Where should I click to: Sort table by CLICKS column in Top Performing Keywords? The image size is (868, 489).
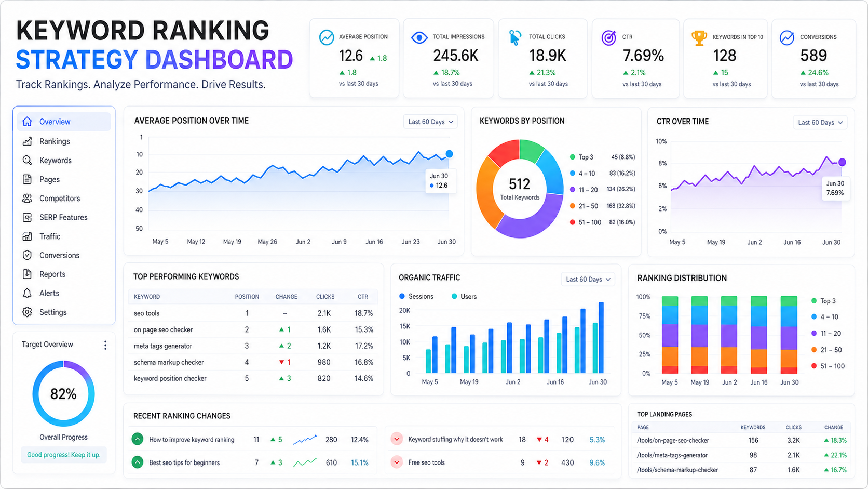(325, 297)
